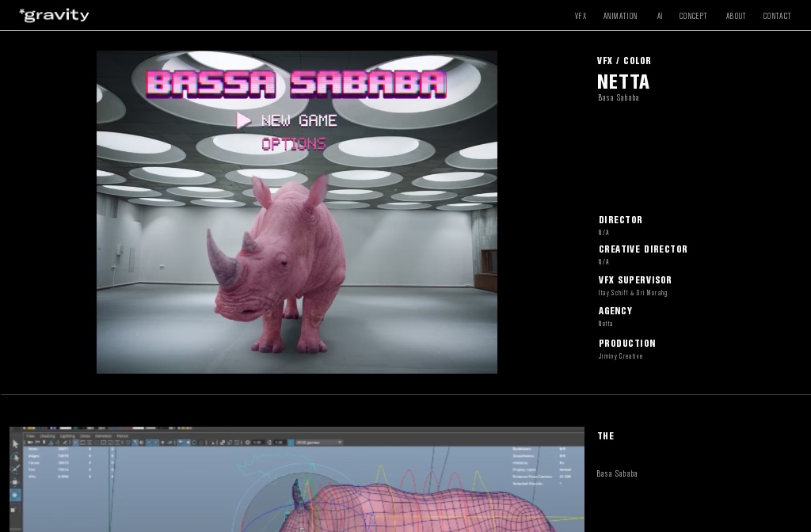Click the Bassa Sababa pink rhino image
Image resolution: width=811 pixels, height=532 pixels.
coord(297,212)
